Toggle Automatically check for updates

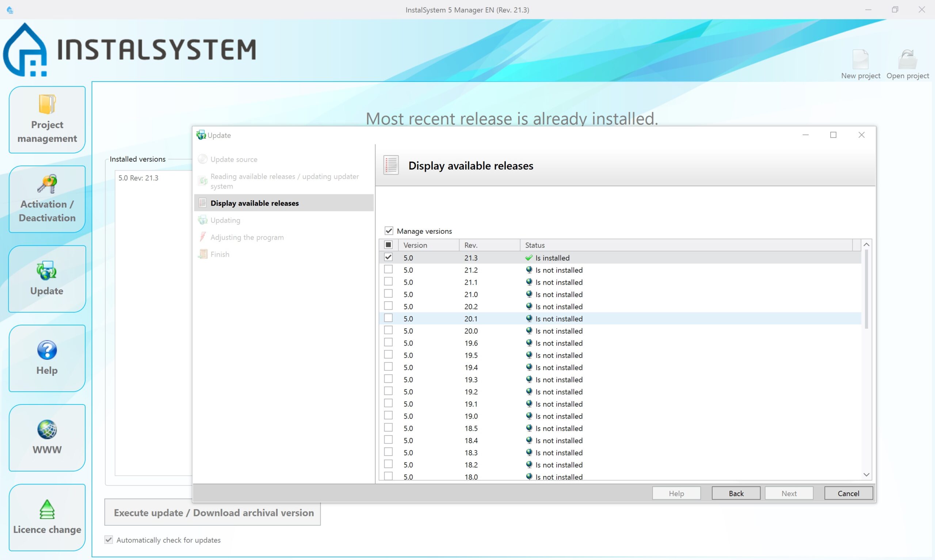pyautogui.click(x=108, y=540)
